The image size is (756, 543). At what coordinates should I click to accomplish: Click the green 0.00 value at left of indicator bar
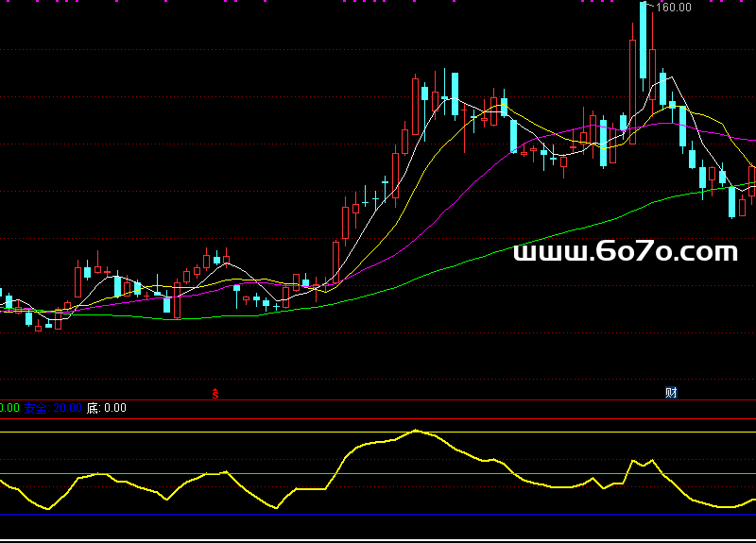[9, 408]
